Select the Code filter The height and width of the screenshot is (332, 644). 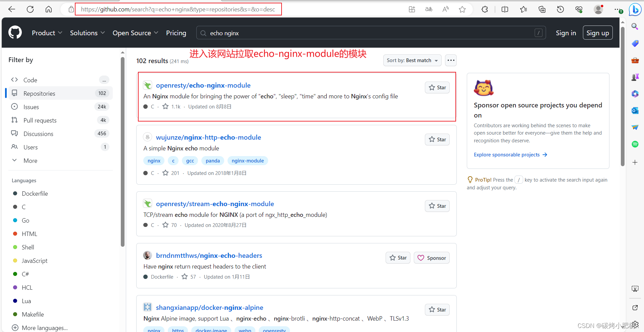tap(60, 80)
